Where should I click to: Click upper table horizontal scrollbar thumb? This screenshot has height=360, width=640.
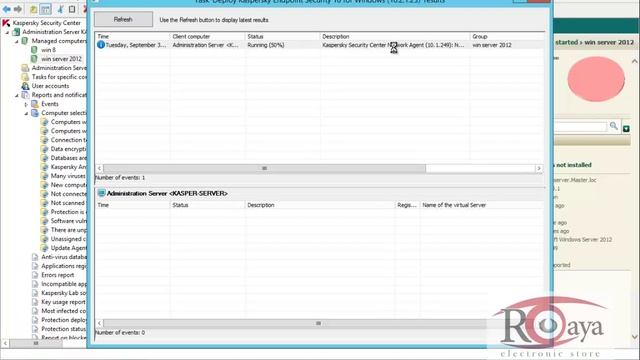[264, 168]
